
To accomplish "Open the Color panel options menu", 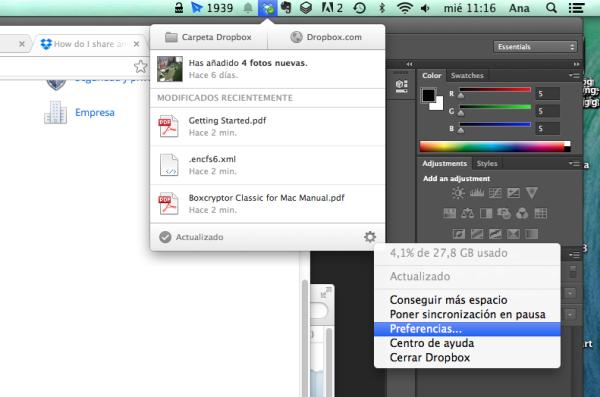I will [x=574, y=76].
